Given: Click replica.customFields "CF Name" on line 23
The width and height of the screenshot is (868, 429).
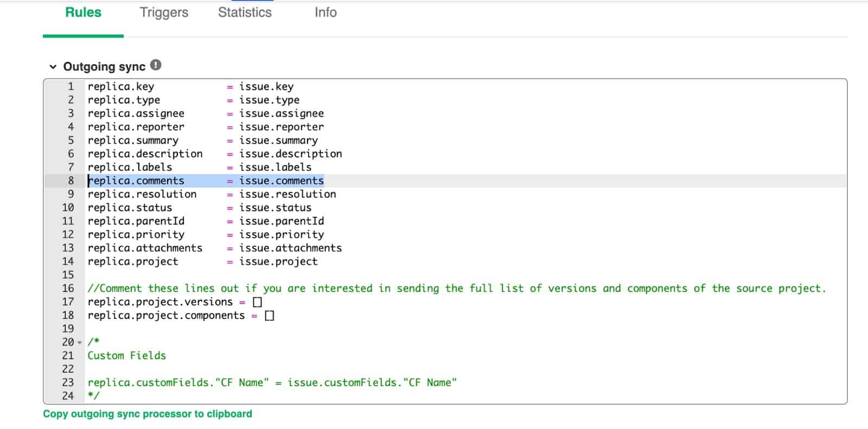Looking at the screenshot, I should point(178,383).
